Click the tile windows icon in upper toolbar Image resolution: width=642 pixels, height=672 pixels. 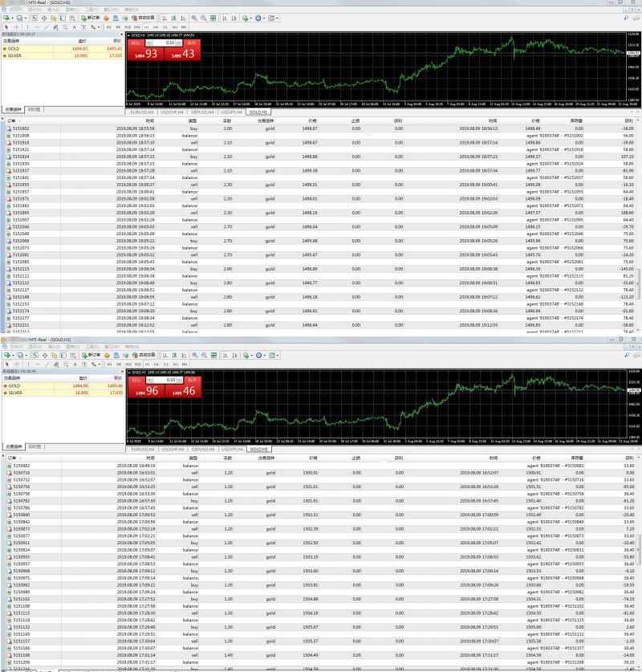(x=214, y=18)
